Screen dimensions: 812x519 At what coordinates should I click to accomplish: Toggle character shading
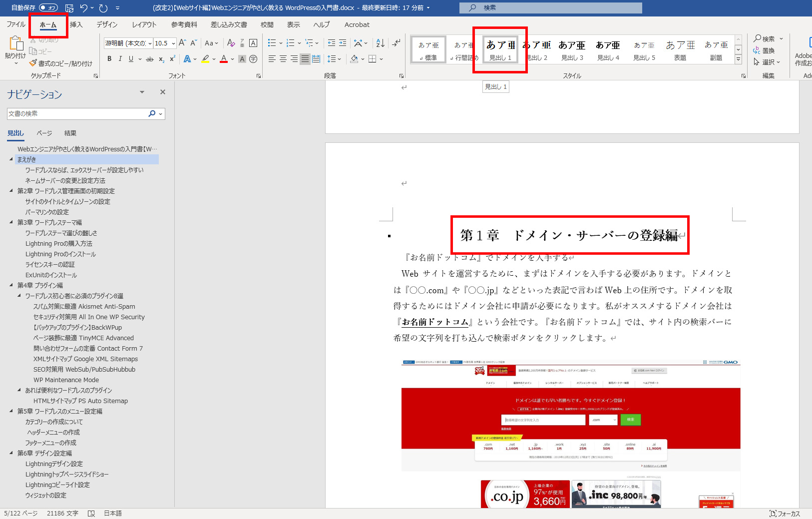[242, 59]
